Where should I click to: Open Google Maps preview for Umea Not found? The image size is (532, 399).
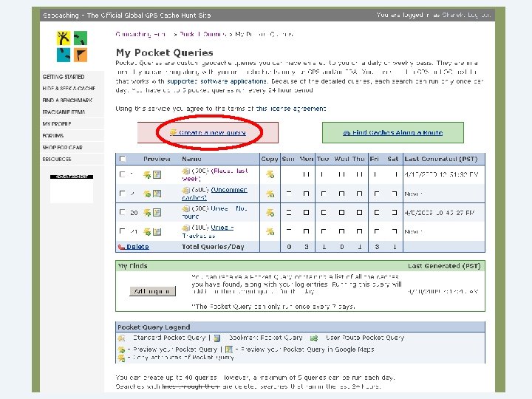point(157,213)
